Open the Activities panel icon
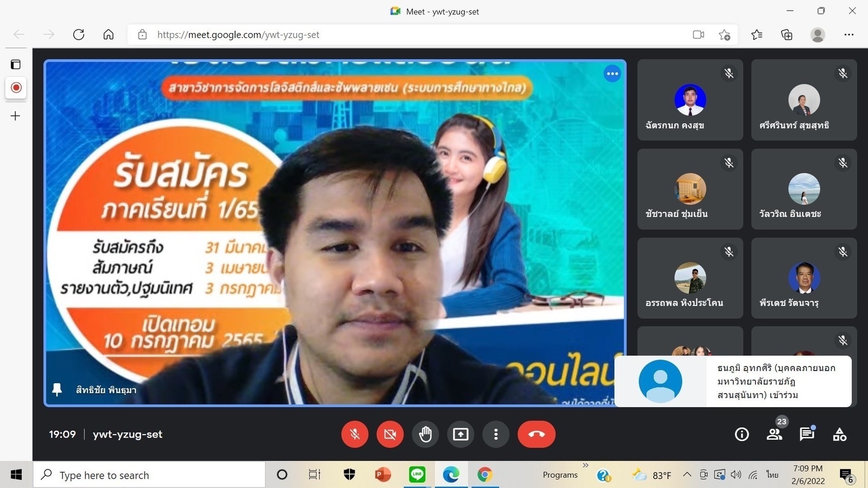This screenshot has height=488, width=868. (840, 434)
